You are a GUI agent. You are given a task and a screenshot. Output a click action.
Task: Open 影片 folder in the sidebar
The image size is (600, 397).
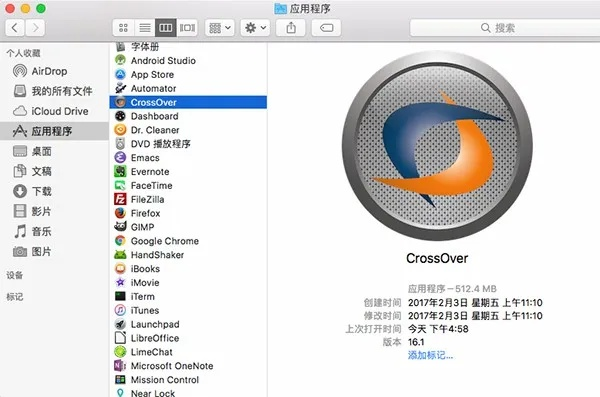54,211
